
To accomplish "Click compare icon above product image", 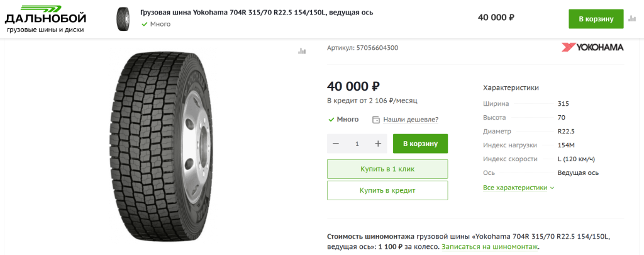I will point(302,51).
